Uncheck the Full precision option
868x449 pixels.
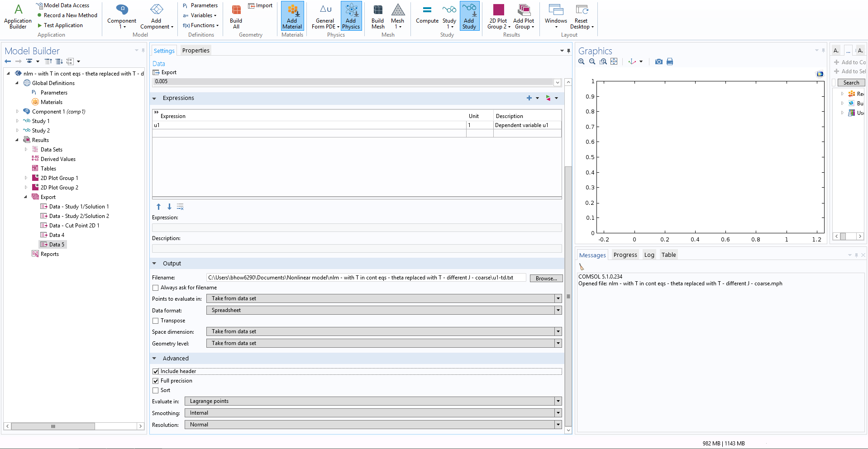pos(156,381)
